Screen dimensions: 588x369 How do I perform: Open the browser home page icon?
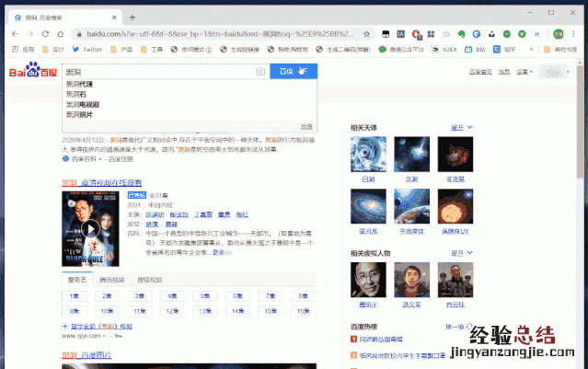tap(61, 34)
